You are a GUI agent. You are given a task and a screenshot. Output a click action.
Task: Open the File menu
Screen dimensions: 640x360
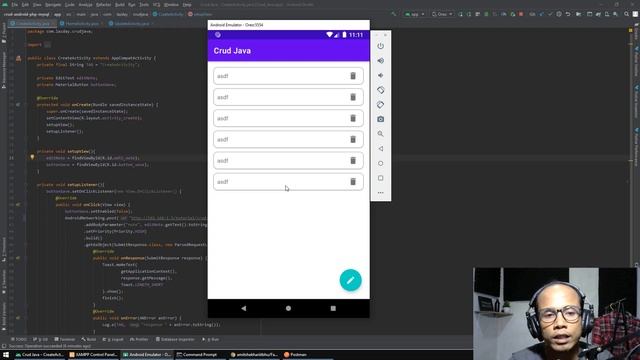pyautogui.click(x=14, y=5)
